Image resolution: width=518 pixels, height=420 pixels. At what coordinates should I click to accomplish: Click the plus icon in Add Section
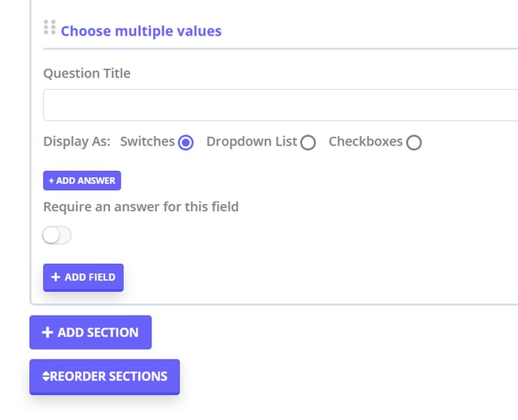[x=47, y=333]
